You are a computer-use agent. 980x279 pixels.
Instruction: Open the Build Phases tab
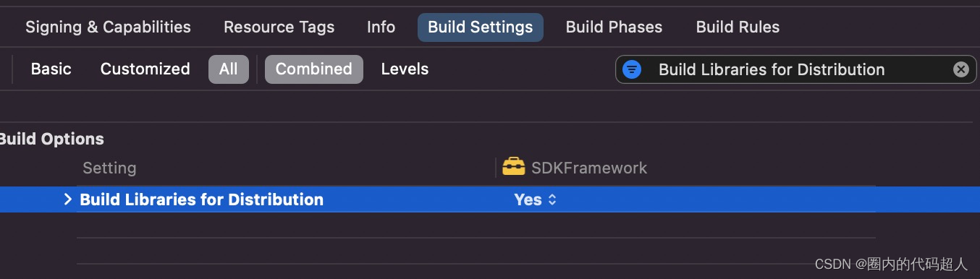click(x=614, y=27)
